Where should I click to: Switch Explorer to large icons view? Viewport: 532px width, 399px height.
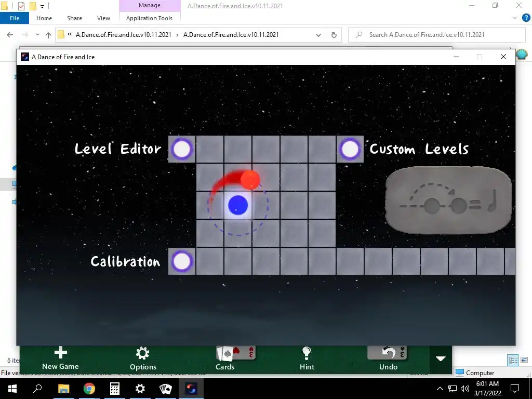tap(524, 360)
